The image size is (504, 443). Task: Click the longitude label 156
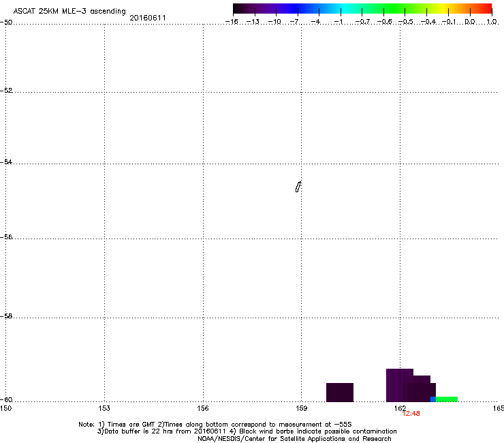coord(203,408)
